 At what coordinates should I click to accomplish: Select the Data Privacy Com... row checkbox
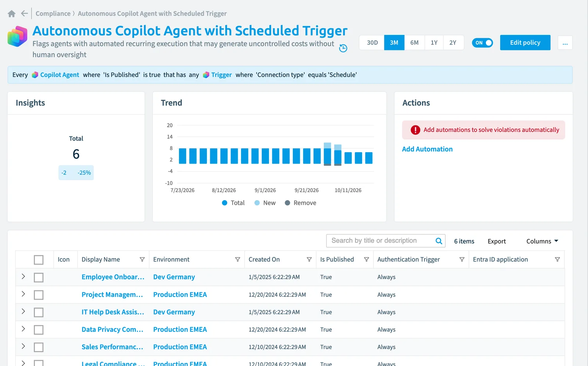click(39, 330)
